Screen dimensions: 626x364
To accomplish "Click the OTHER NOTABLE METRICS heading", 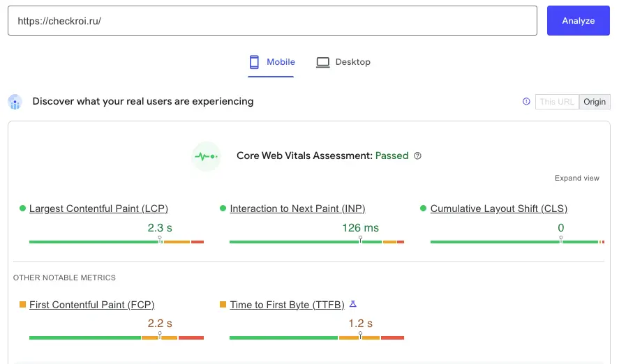I will 64,278.
